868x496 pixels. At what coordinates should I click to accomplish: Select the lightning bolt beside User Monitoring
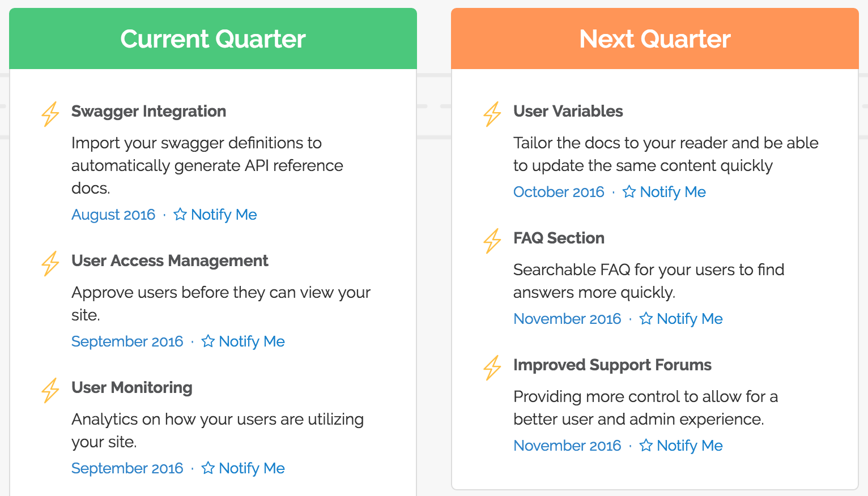click(50, 390)
